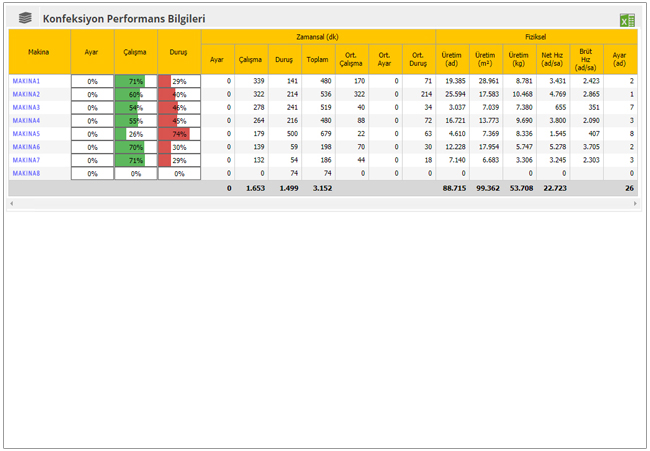Click MAKINA1's green 71% Çalışma bar
This screenshot has width=650, height=451.
point(130,81)
